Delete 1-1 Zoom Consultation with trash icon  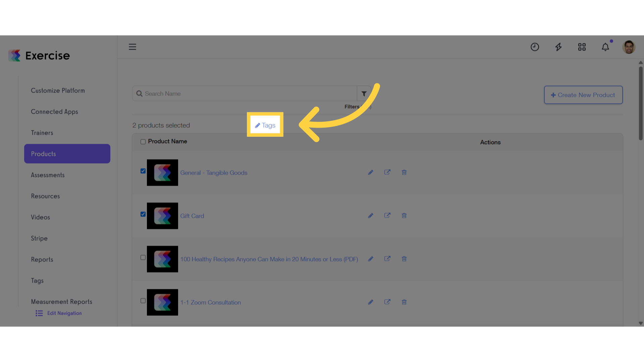tap(404, 302)
